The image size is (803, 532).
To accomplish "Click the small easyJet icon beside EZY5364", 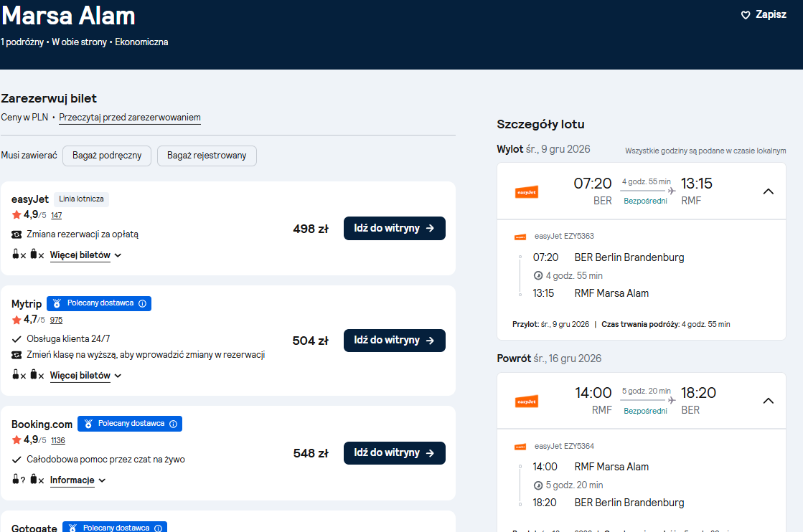I will 520,447.
